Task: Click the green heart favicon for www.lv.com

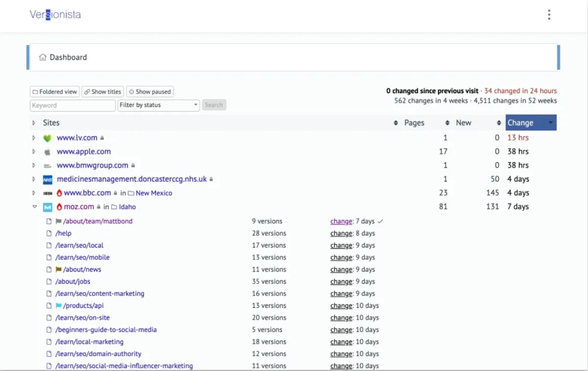Action: 48,138
